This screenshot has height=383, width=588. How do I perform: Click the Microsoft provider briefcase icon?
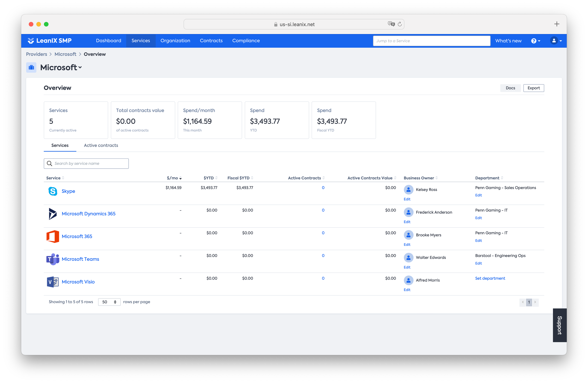(x=31, y=67)
